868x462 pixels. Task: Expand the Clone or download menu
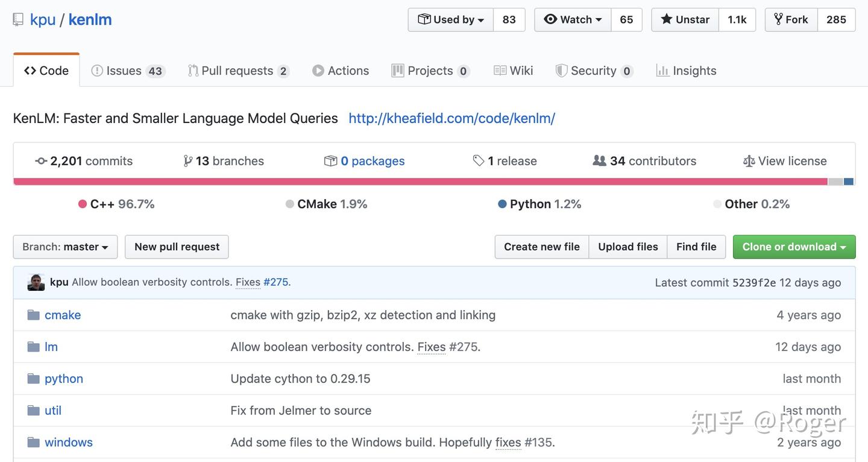794,247
